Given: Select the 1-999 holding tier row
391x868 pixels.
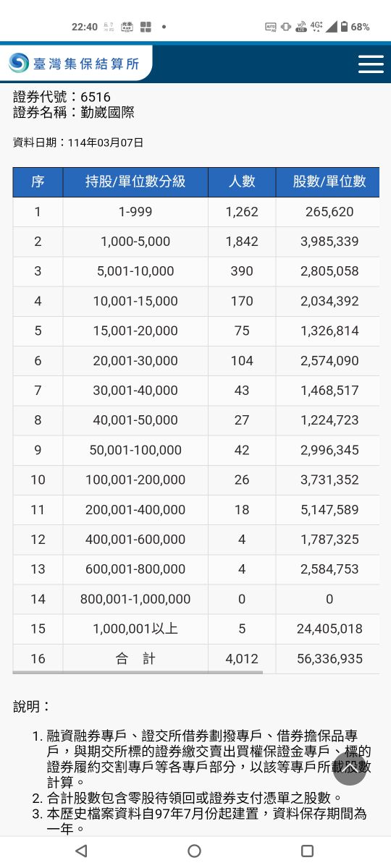Looking at the screenshot, I should pos(195,212).
